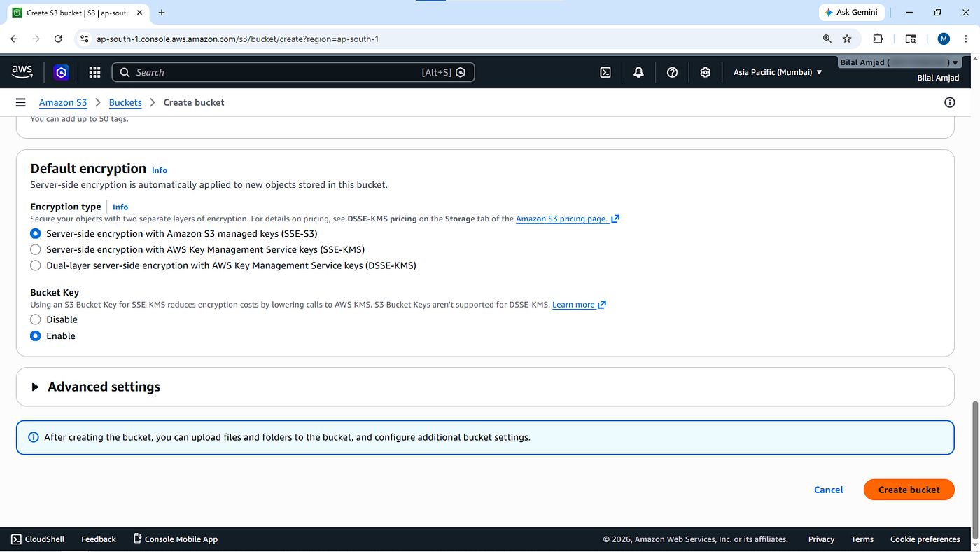Open the Amazon S3 pricing page link

pos(568,219)
